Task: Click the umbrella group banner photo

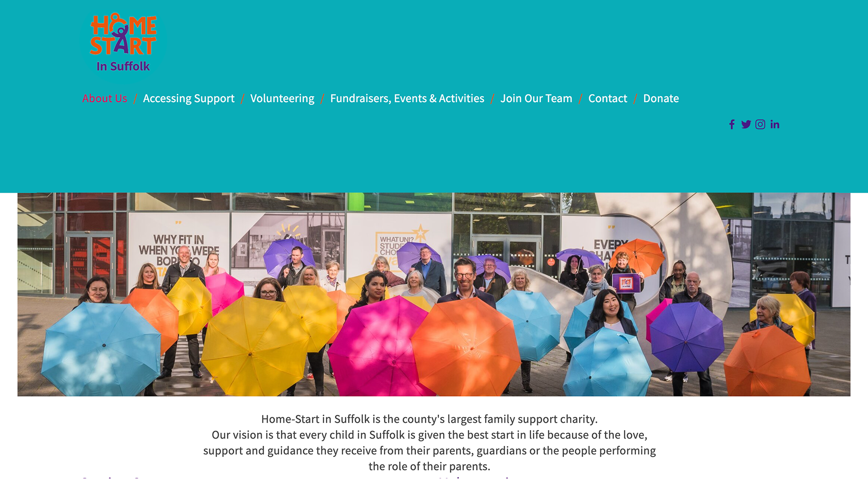Action: [434, 294]
